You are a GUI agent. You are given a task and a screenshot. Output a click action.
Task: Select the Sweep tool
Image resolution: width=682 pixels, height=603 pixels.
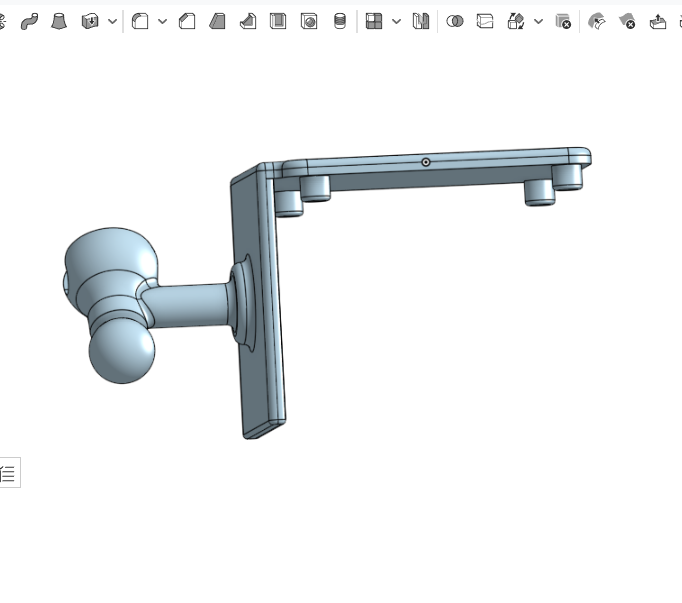click(x=30, y=21)
